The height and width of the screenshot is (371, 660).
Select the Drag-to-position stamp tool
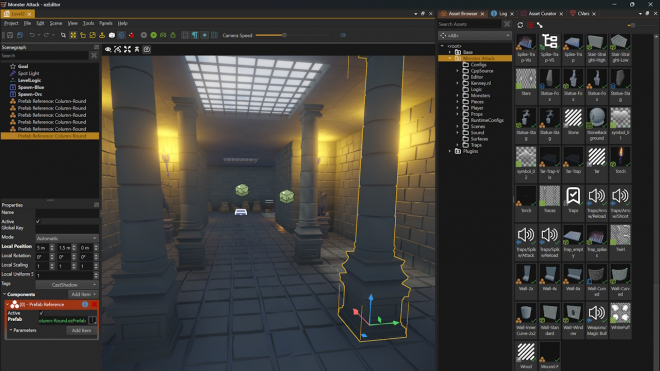102,35
